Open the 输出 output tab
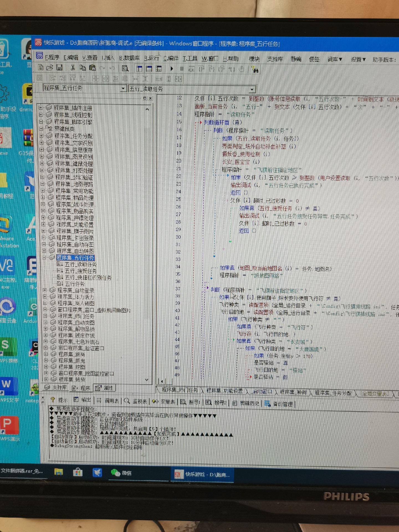Screen dimensions: 399x532 pos(82,400)
